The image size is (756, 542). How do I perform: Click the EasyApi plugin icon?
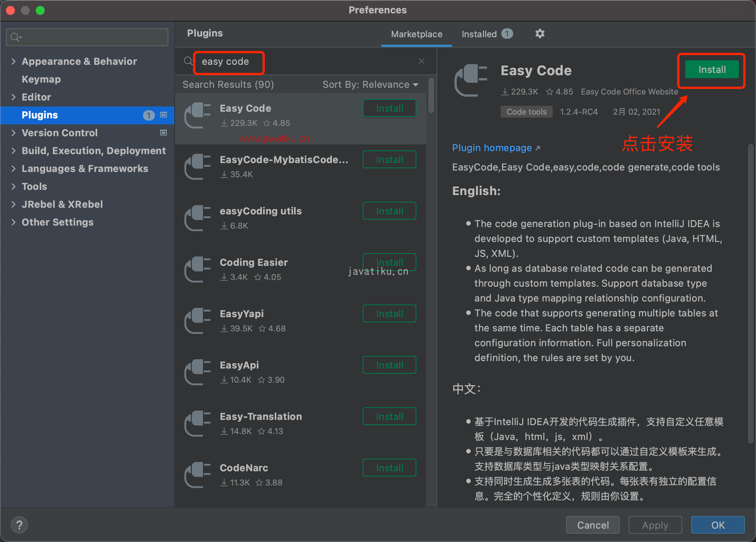coord(197,372)
